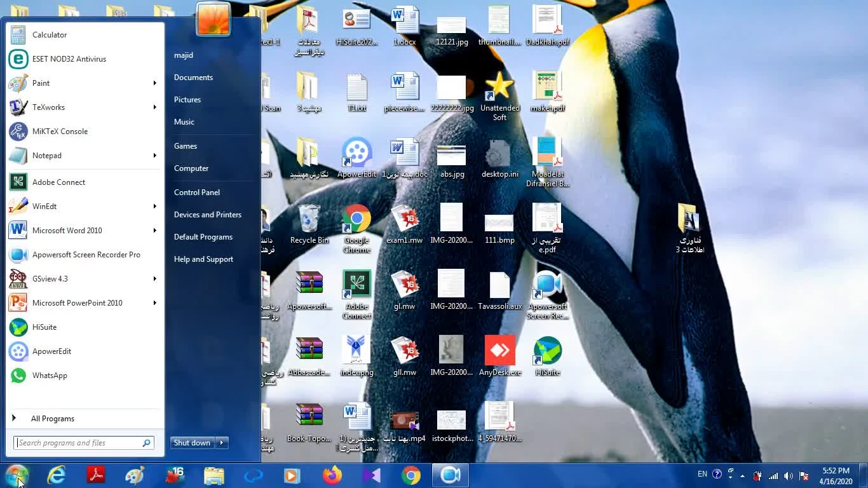The image size is (868, 488).
Task: Expand the Paint jump list arrow
Action: pyautogui.click(x=154, y=83)
